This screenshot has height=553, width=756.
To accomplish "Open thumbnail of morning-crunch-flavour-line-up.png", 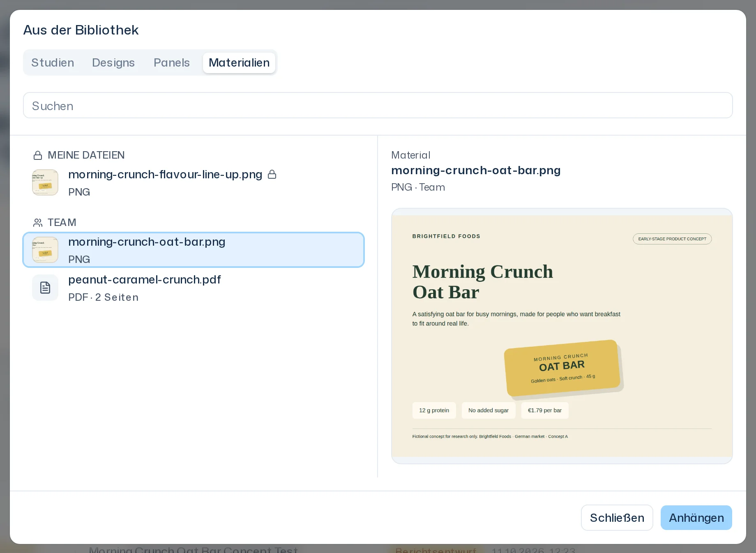I will click(45, 182).
